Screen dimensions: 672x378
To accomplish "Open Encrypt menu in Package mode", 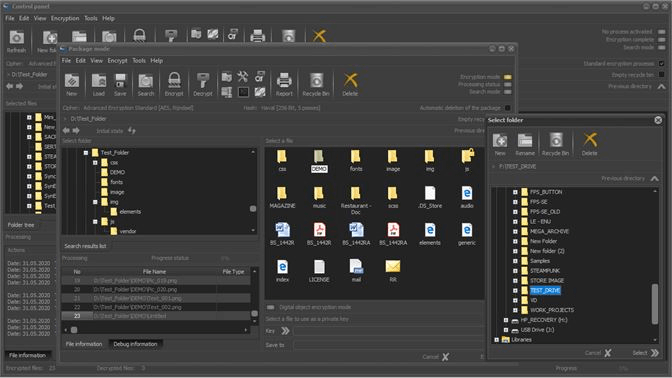I will [x=117, y=61].
